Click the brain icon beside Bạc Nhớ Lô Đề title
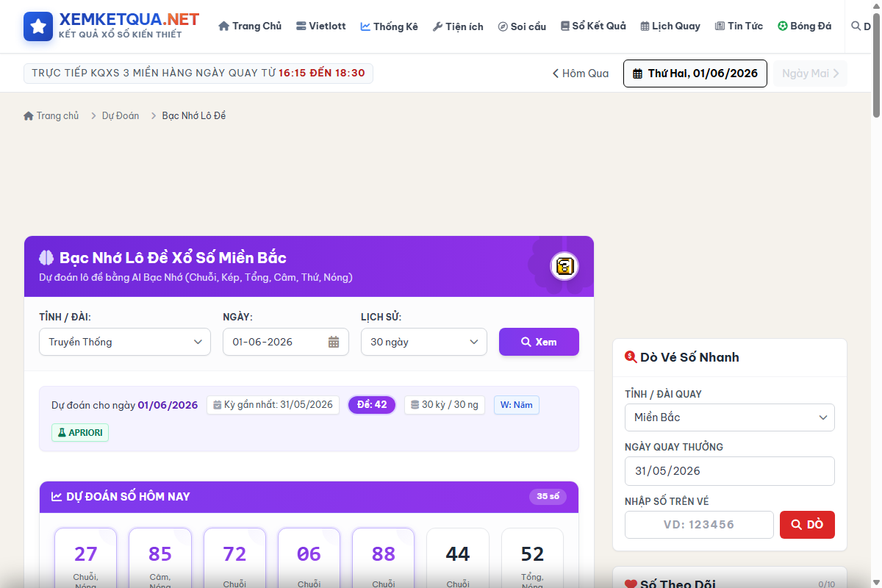882x588 pixels. pos(46,258)
